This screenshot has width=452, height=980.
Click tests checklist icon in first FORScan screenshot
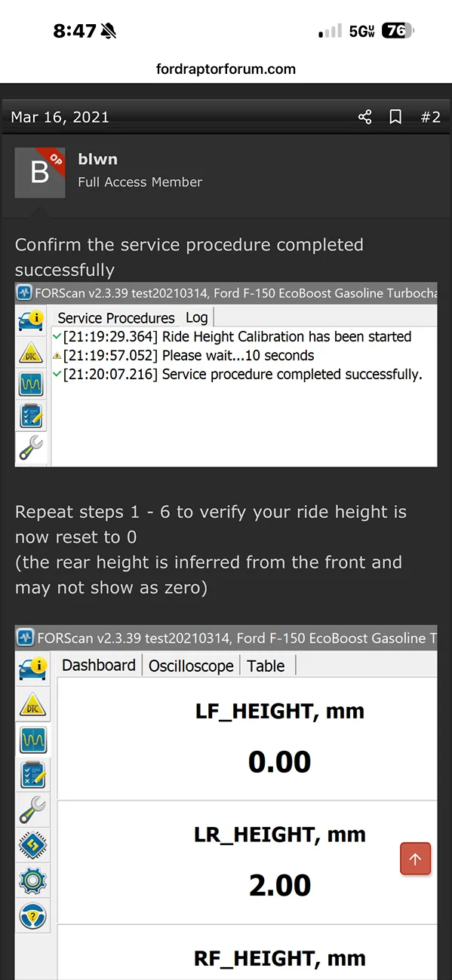pyautogui.click(x=31, y=417)
